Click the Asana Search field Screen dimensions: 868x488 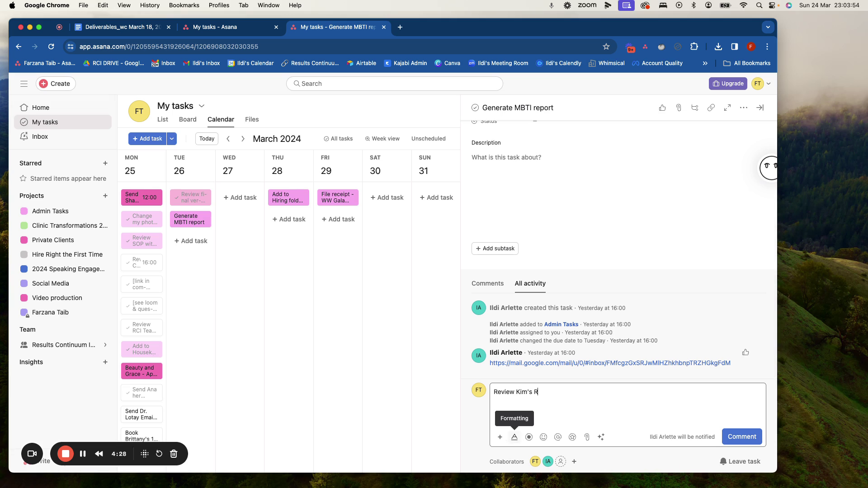click(394, 84)
